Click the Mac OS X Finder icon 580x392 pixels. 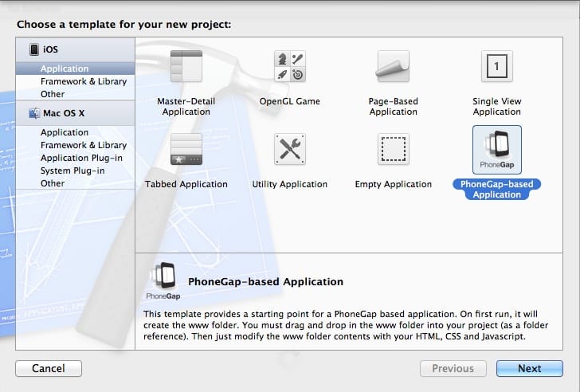(x=34, y=113)
